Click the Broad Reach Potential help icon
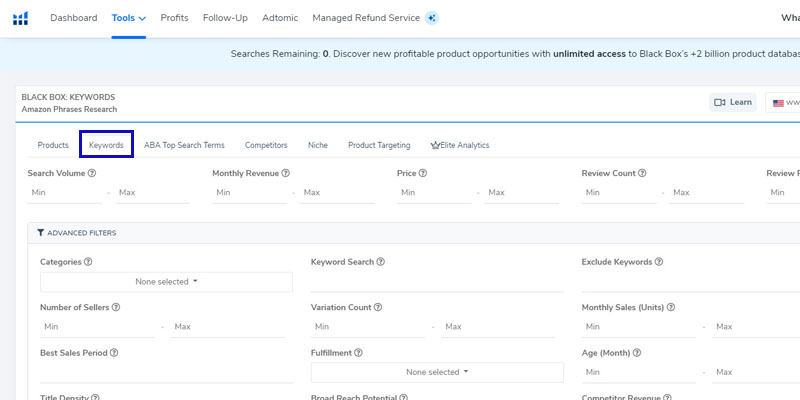This screenshot has height=400, width=800. coord(404,397)
